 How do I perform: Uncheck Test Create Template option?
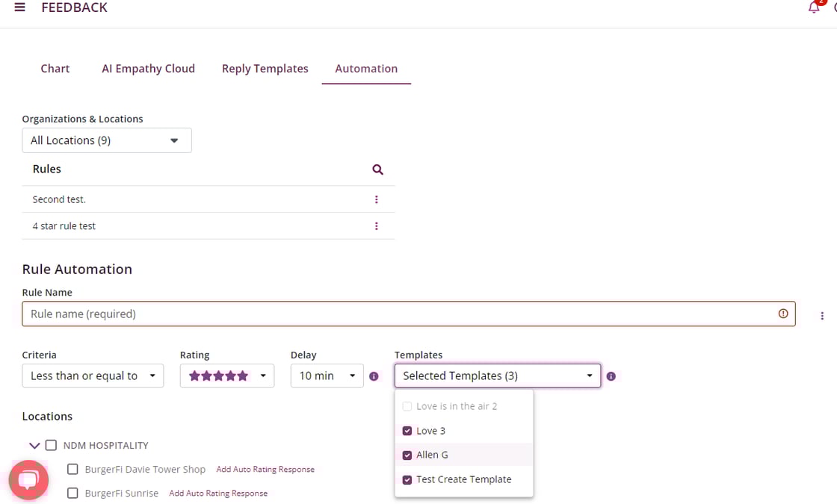[x=407, y=479]
